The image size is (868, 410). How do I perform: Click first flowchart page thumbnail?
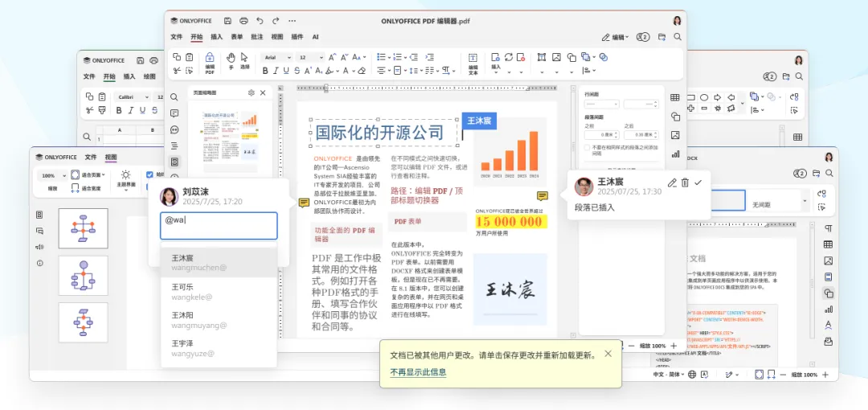pyautogui.click(x=83, y=228)
